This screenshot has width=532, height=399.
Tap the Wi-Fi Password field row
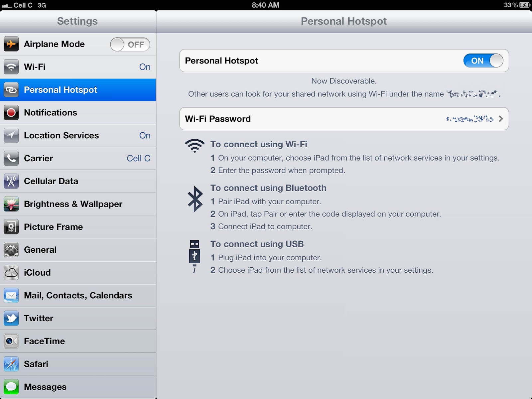(x=344, y=119)
